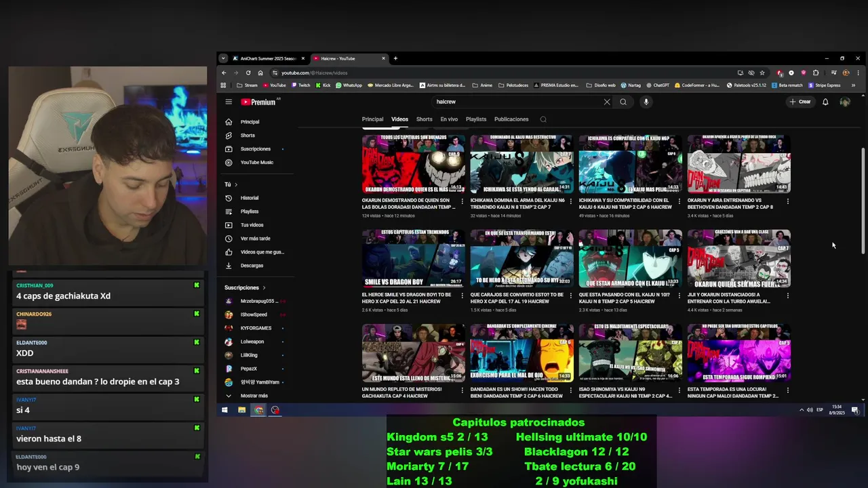Screen dimensions: 868x488
Task: Show more bookmarks with the double chevron
Action: pyautogui.click(x=853, y=85)
